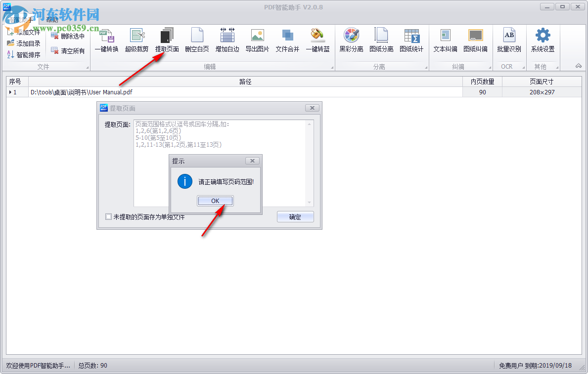Viewport: 588px width, 374px height.
Task: Click inside the page range text area
Action: click(220, 164)
